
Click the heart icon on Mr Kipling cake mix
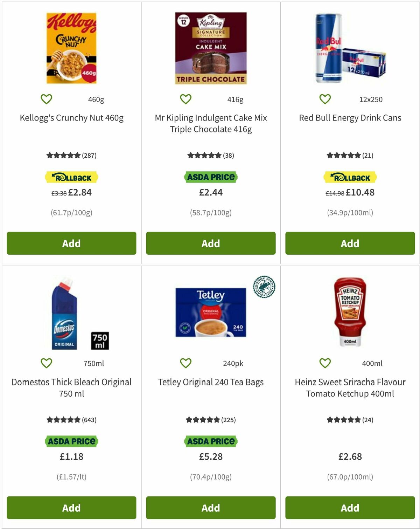tap(186, 99)
